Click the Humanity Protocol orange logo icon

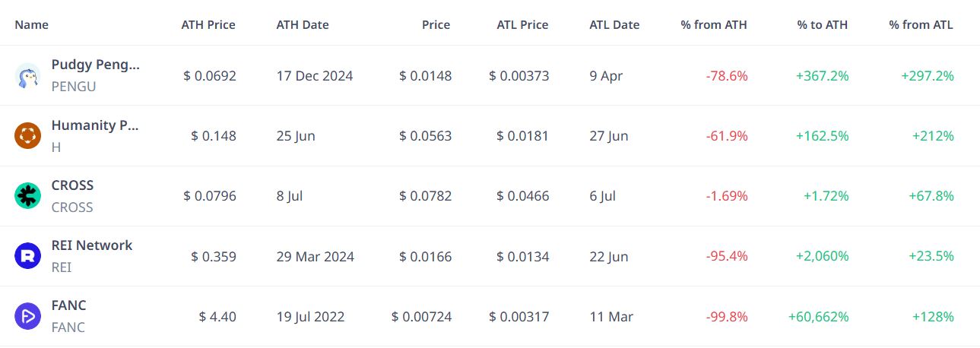[x=27, y=136]
